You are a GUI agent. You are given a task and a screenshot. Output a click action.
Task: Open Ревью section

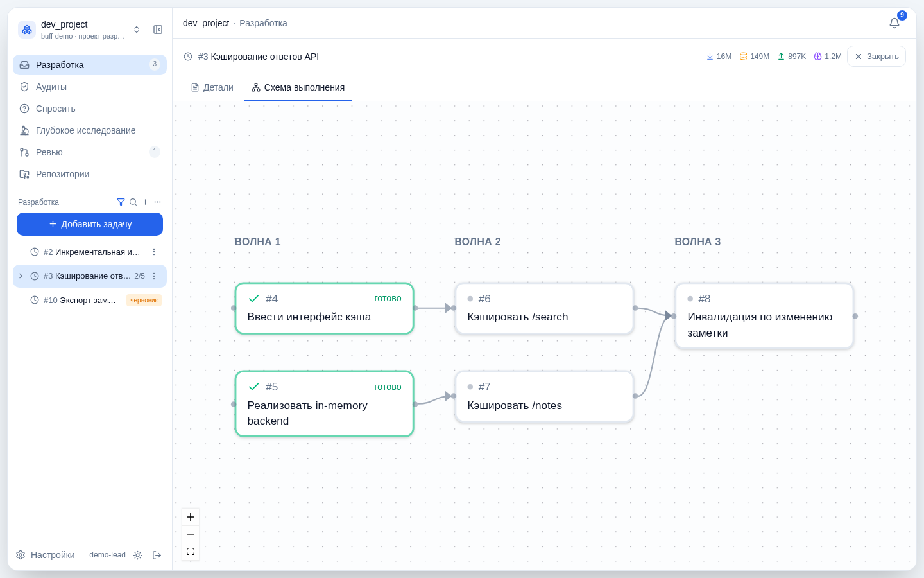pyautogui.click(x=90, y=152)
